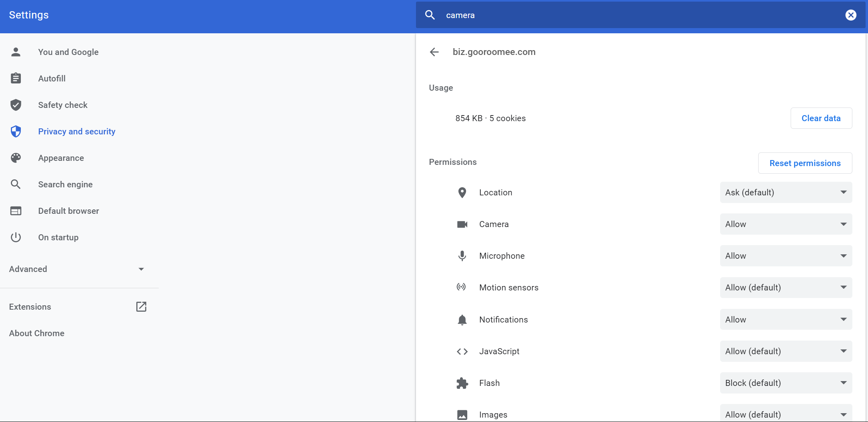Viewport: 868px width, 422px height.
Task: Open Privacy and security settings
Action: pos(77,132)
